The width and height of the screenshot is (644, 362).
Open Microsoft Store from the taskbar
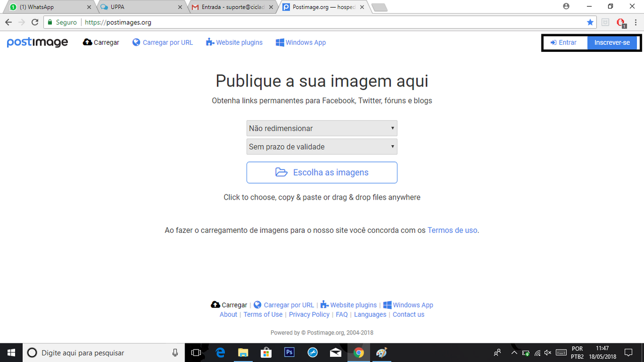266,352
